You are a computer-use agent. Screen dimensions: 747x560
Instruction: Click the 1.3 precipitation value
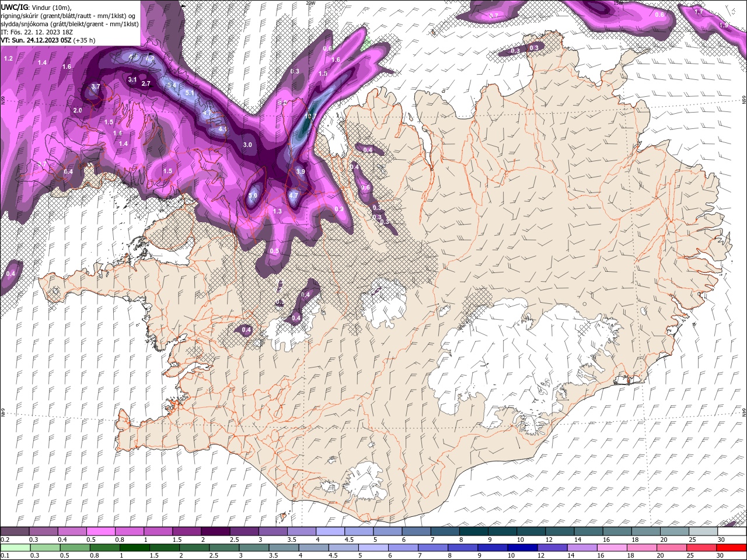pos(277,211)
